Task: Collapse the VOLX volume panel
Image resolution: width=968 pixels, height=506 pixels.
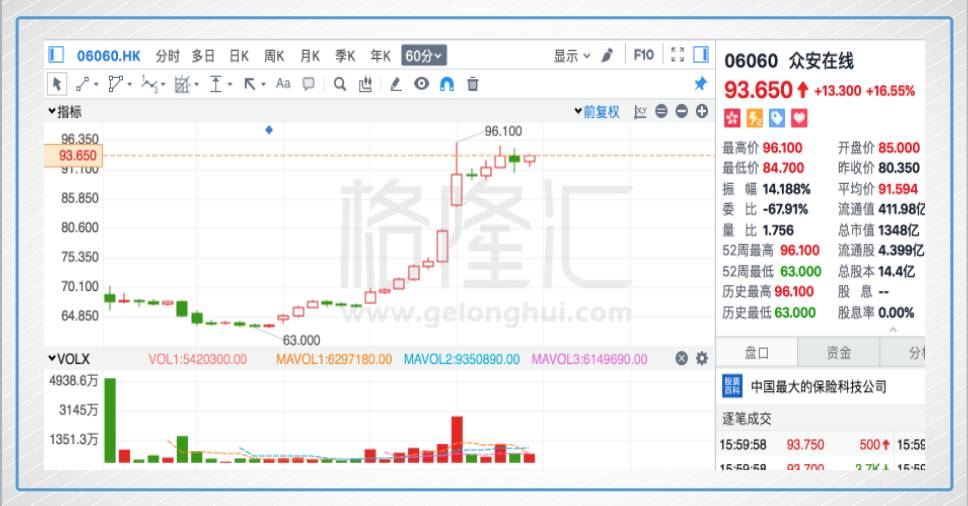Action: [52, 359]
